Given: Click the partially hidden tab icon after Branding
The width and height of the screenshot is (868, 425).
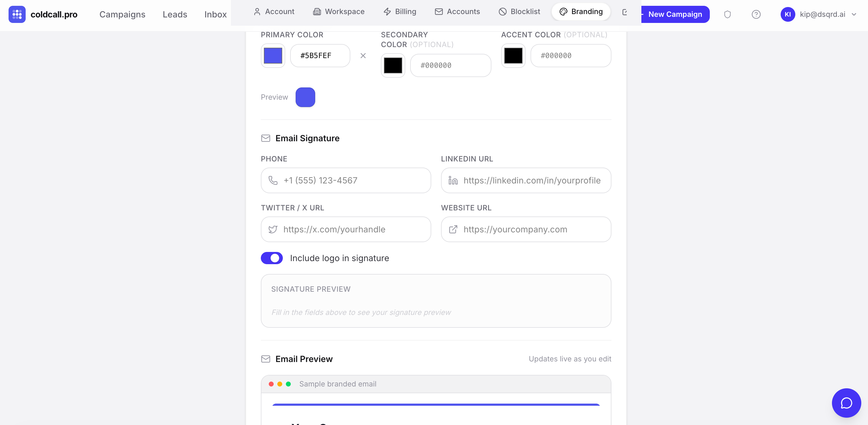Looking at the screenshot, I should click(624, 12).
